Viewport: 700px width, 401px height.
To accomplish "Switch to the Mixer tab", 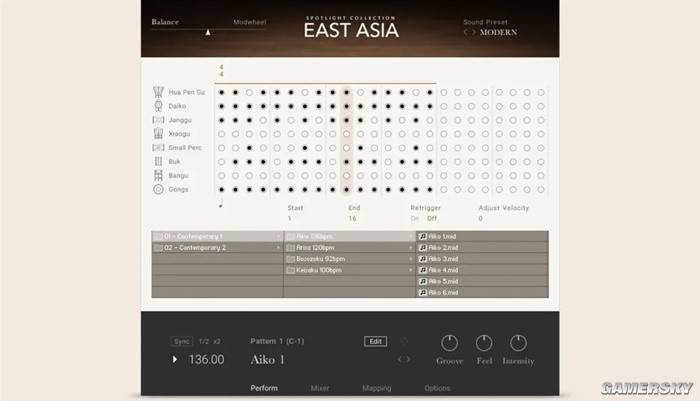I will tap(320, 388).
